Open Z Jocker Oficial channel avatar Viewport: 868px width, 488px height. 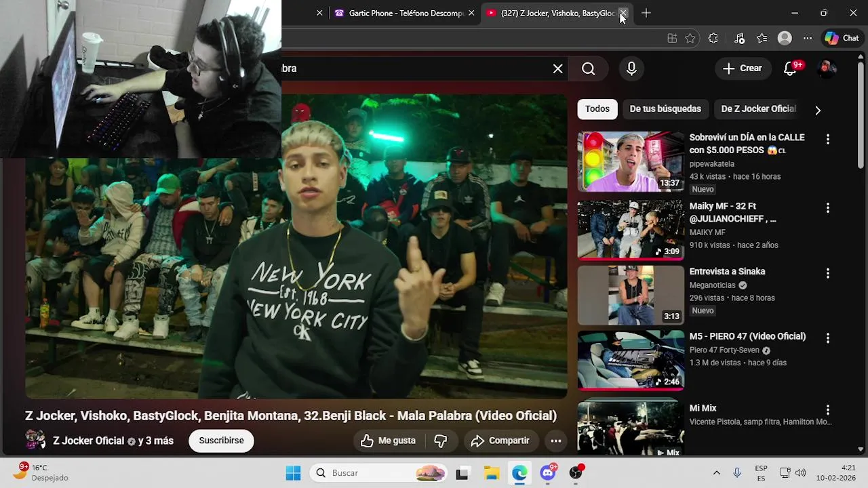(x=35, y=440)
